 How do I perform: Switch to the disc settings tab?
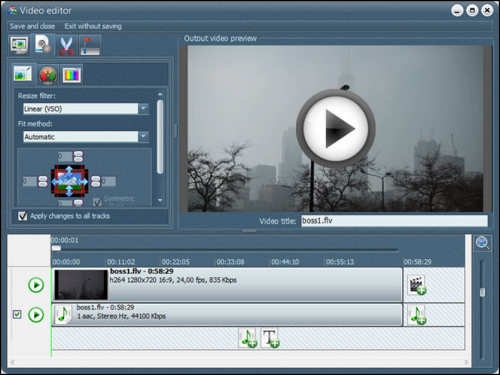point(43,45)
